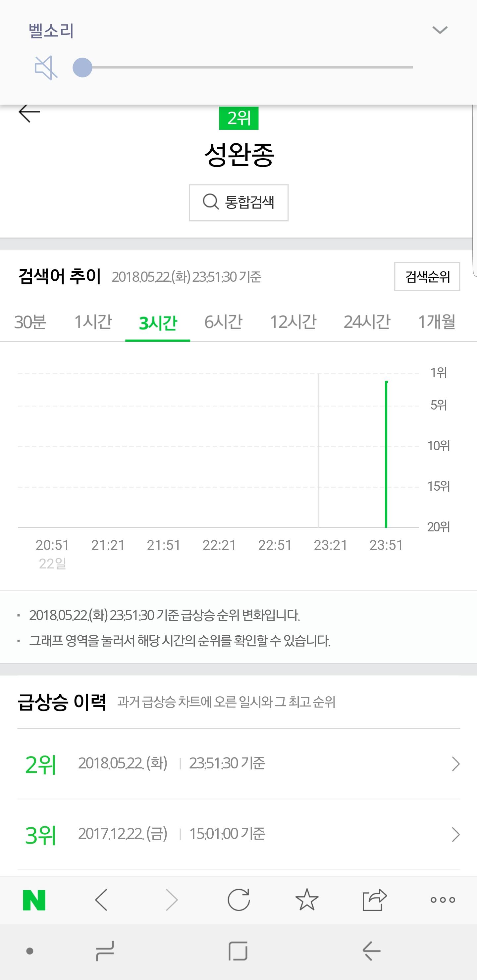Go back with browser back arrow
This screenshot has height=980, width=477.
[101, 900]
